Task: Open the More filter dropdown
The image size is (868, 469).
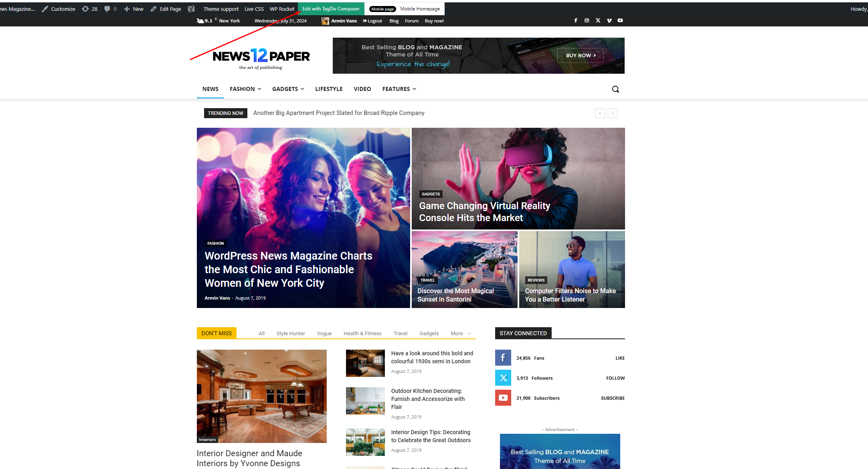Action: pyautogui.click(x=461, y=333)
